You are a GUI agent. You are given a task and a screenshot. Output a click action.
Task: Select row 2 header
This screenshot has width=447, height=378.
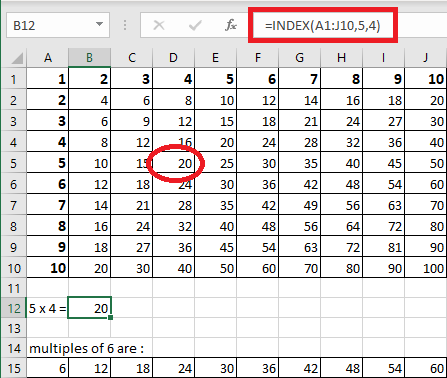pos(14,100)
